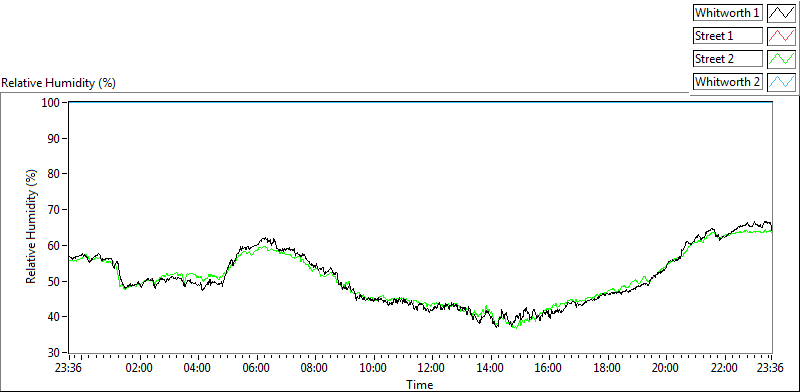Click the Relative Humidity (%) chart title

tap(59, 83)
